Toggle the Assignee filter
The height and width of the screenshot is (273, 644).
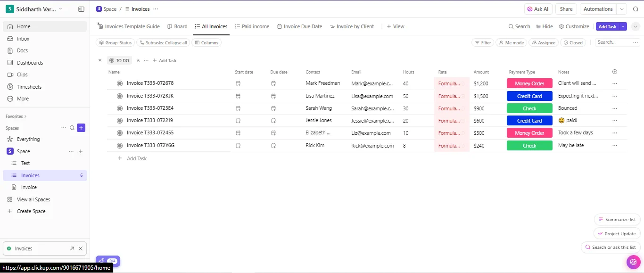543,42
